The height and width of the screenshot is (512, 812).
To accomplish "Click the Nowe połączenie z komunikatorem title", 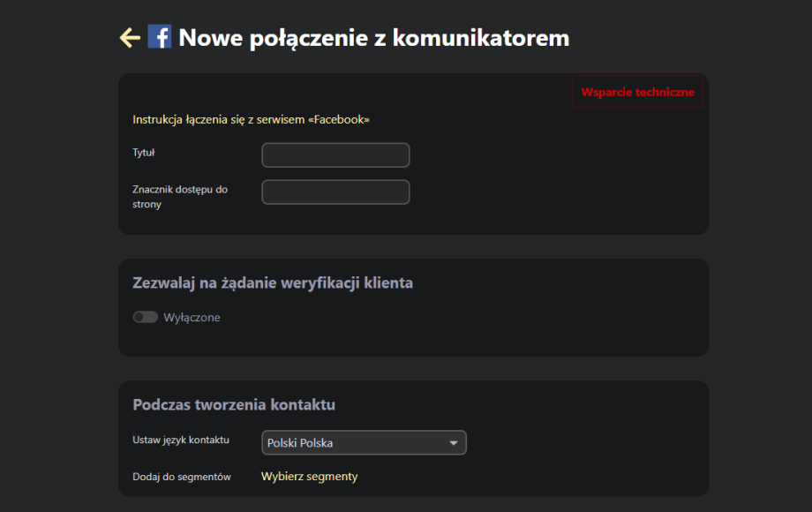I will [374, 38].
